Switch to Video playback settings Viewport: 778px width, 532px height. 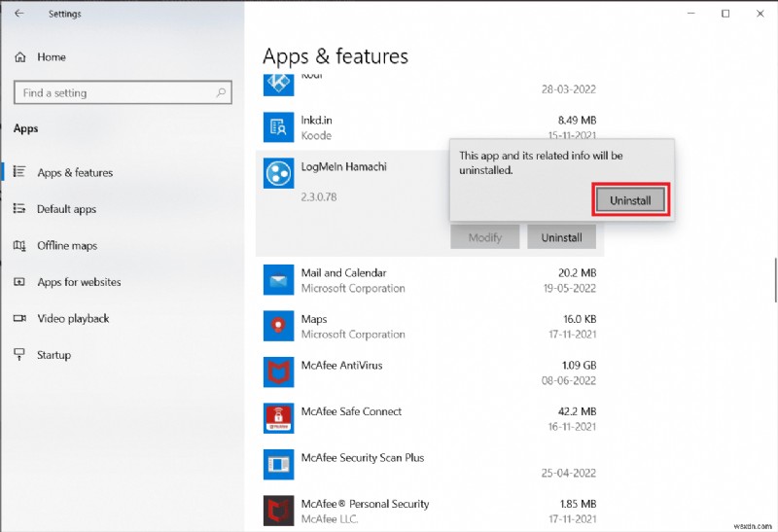(x=73, y=319)
